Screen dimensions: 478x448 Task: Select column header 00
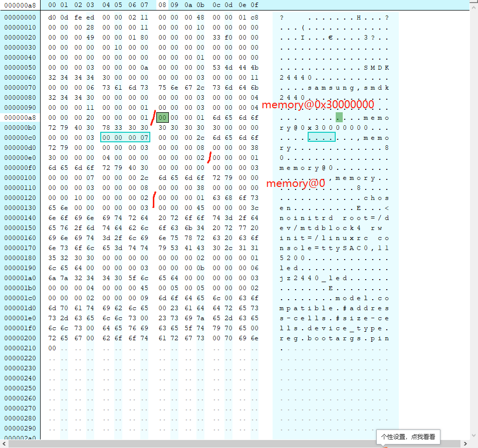point(52,5)
